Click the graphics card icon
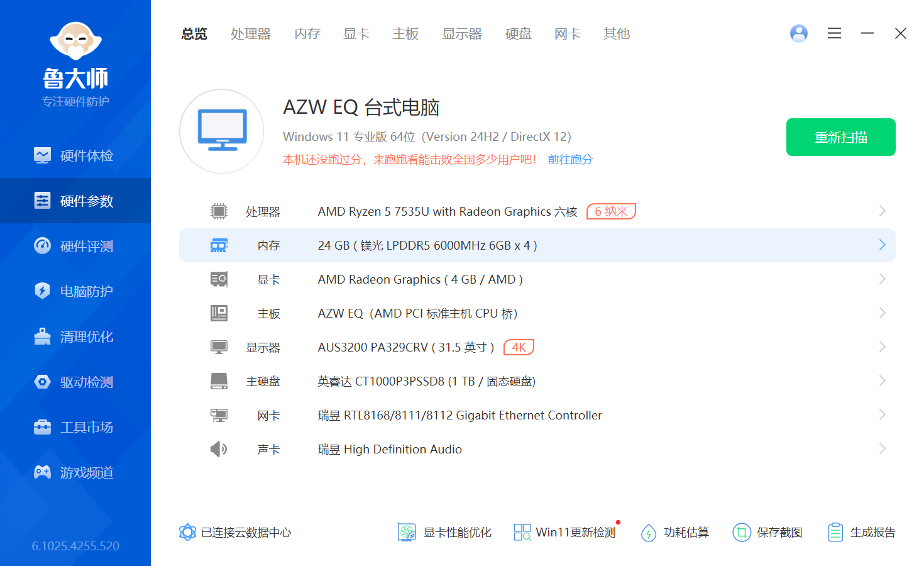Image resolution: width=924 pixels, height=566 pixels. [219, 279]
